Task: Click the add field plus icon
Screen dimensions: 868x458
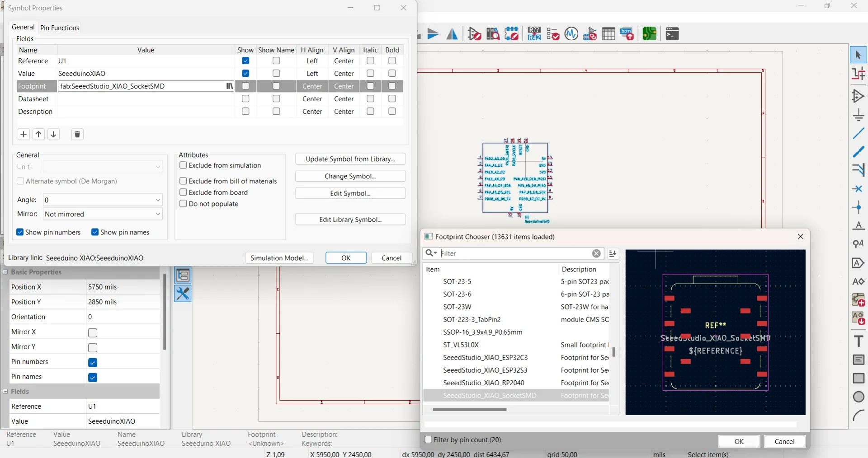Action: click(x=24, y=134)
